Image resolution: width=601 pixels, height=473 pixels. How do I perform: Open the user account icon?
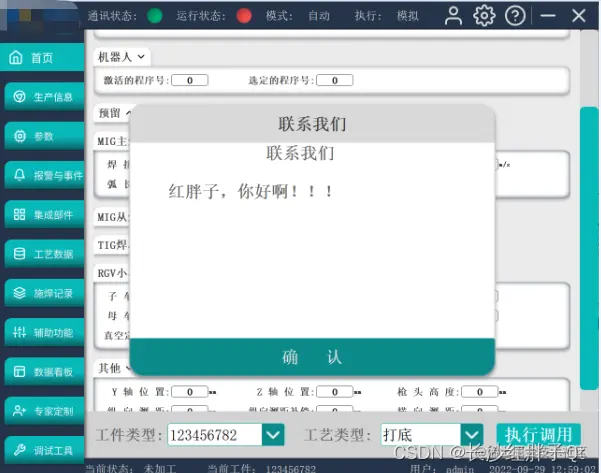coord(453,16)
